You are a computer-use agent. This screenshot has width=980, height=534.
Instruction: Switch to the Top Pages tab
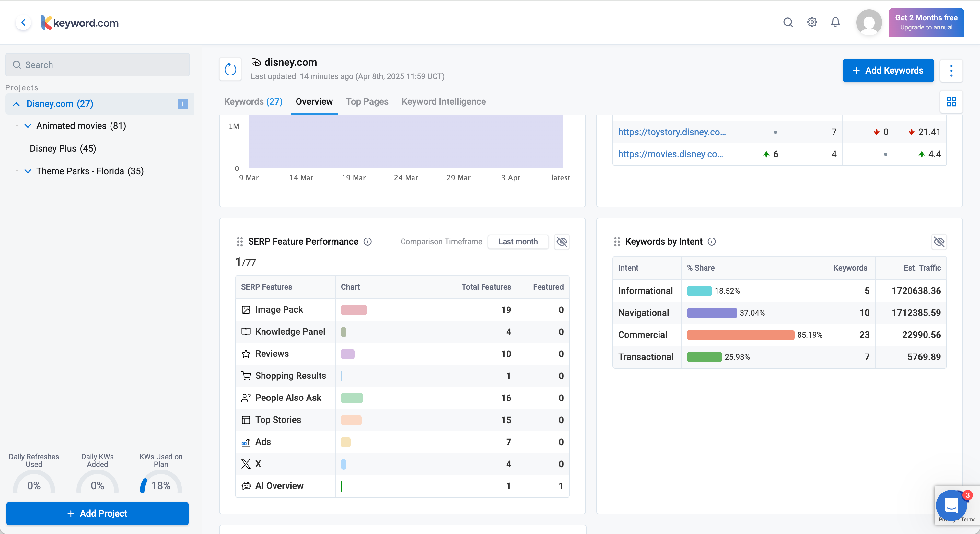367,101
